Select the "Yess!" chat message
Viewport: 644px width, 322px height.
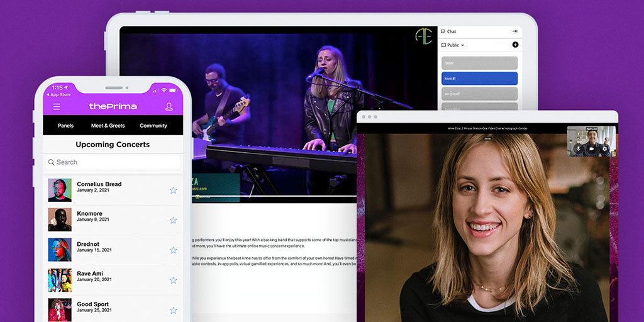click(x=479, y=63)
